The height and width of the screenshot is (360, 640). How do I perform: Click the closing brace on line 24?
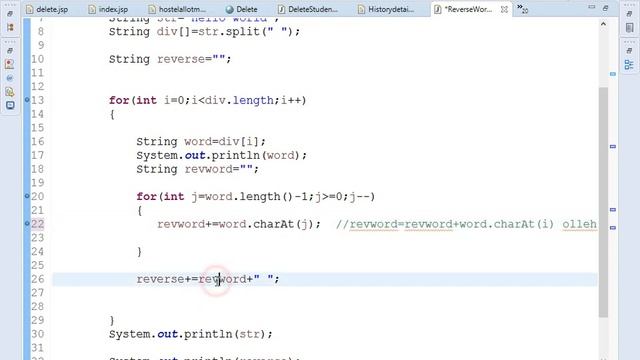click(139, 251)
